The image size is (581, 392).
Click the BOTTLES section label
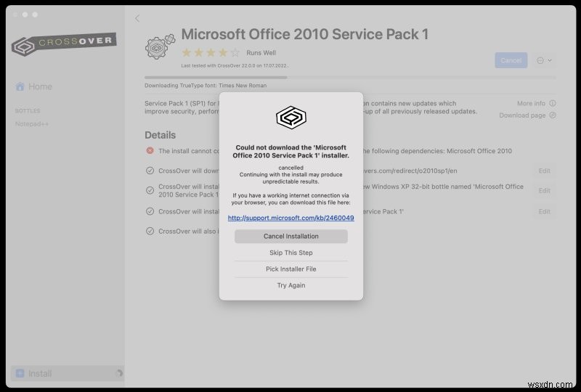[28, 111]
